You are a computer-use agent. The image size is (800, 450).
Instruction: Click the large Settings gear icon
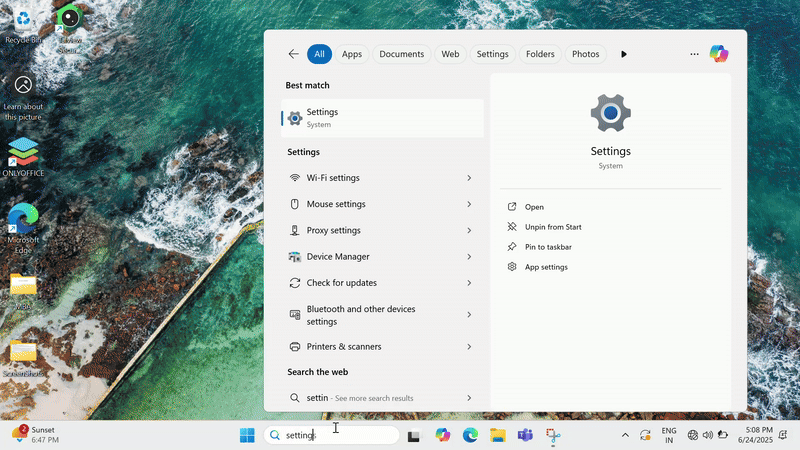tap(611, 113)
